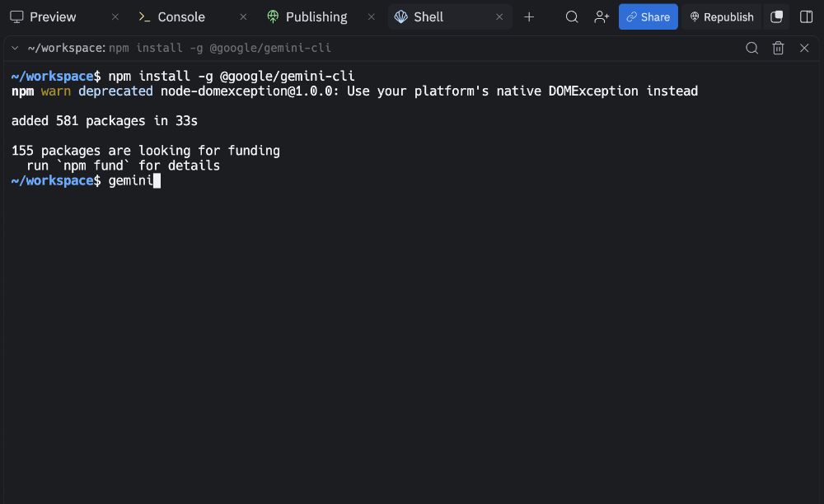Close the shell pane with its X
The width and height of the screenshot is (824, 504).
tap(804, 48)
